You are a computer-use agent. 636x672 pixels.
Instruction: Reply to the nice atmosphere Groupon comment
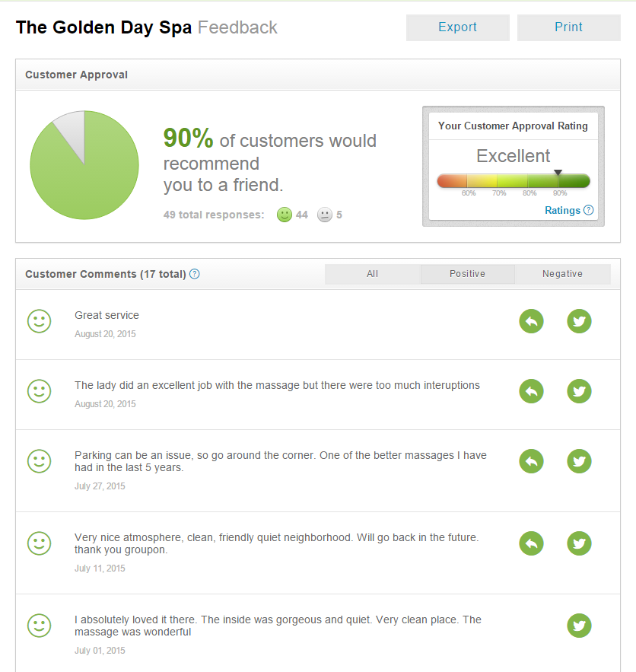click(x=531, y=543)
